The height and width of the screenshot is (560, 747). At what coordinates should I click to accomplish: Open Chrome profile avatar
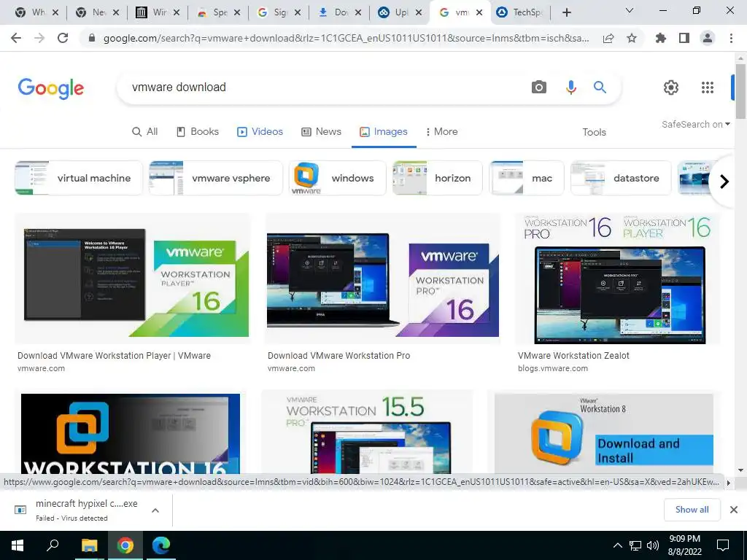(708, 38)
